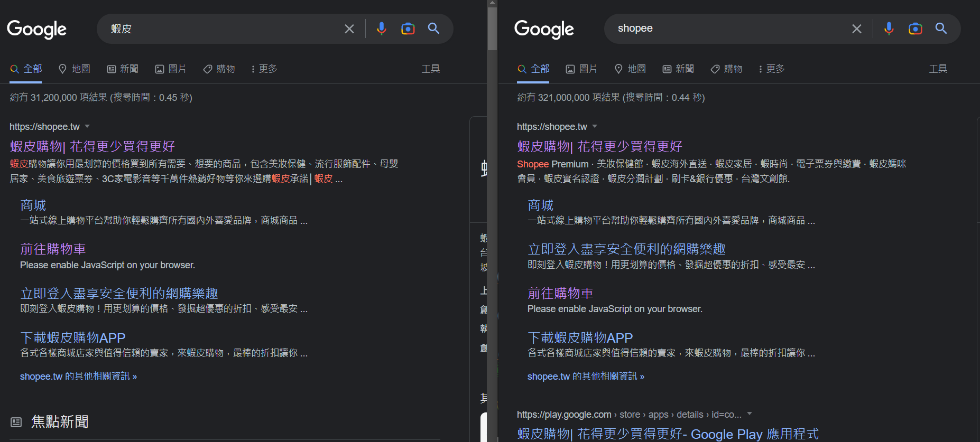Clear the shopee search box in right window
Image resolution: width=980 pixels, height=442 pixels.
(857, 29)
